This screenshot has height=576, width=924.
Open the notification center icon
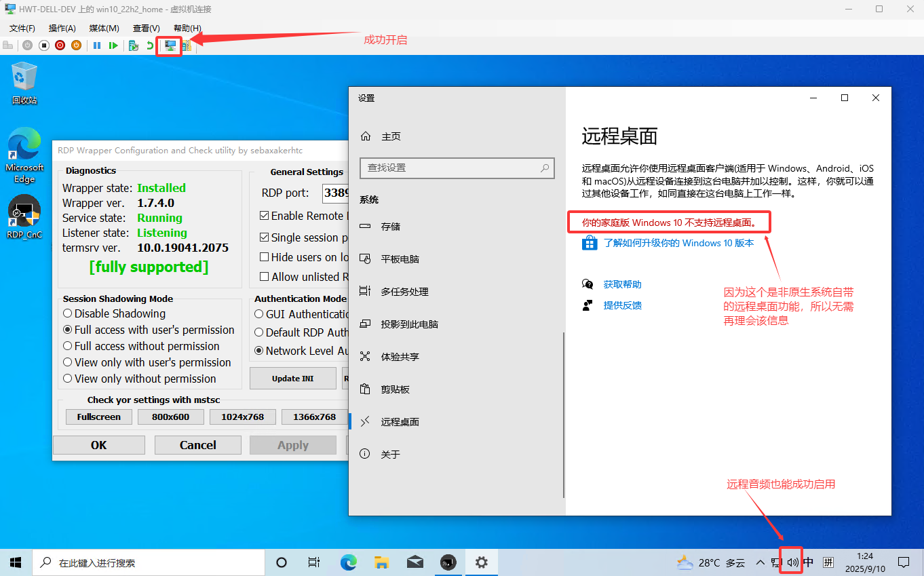coord(904,562)
